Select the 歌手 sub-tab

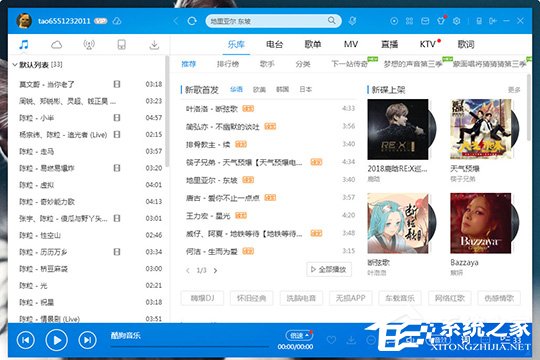[x=267, y=64]
